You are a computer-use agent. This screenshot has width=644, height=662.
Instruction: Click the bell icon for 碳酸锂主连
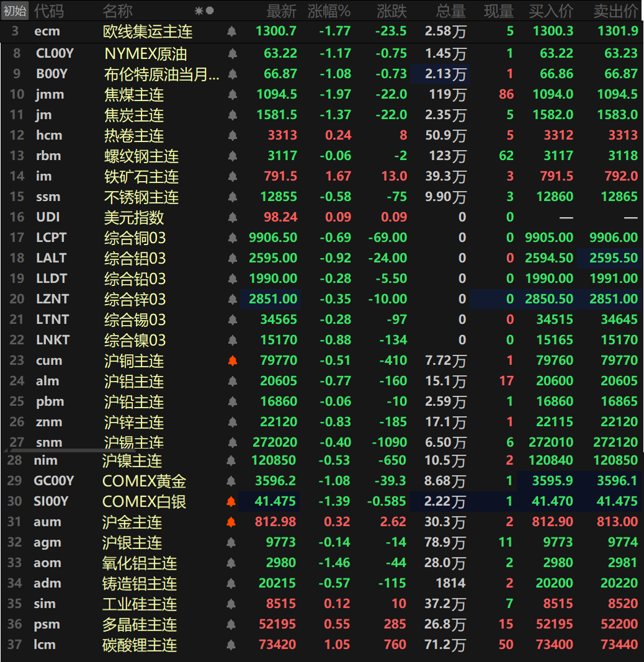pos(231,645)
